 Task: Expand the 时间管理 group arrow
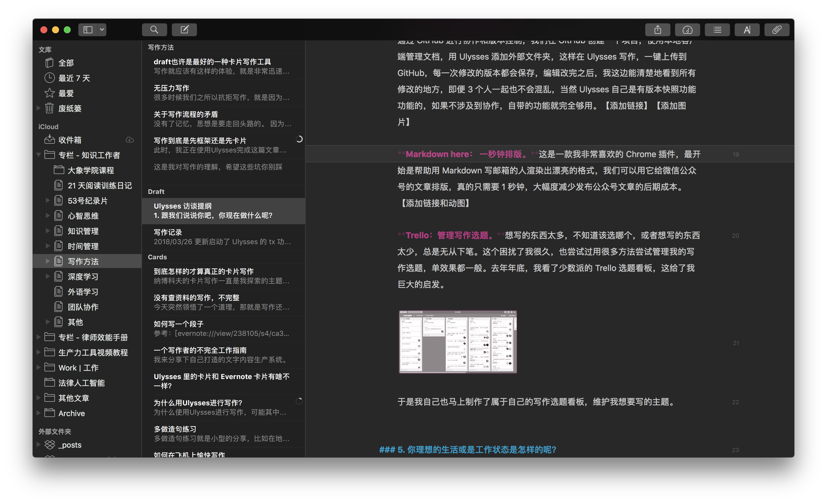coord(48,246)
